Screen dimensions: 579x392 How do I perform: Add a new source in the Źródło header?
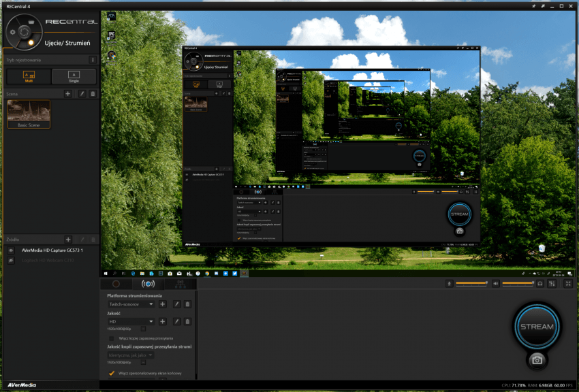[x=68, y=240]
